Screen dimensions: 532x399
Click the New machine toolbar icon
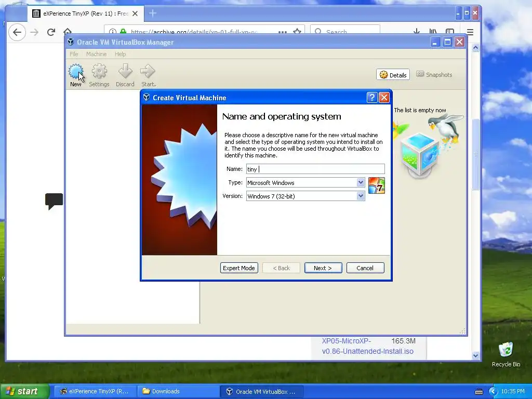(76, 72)
